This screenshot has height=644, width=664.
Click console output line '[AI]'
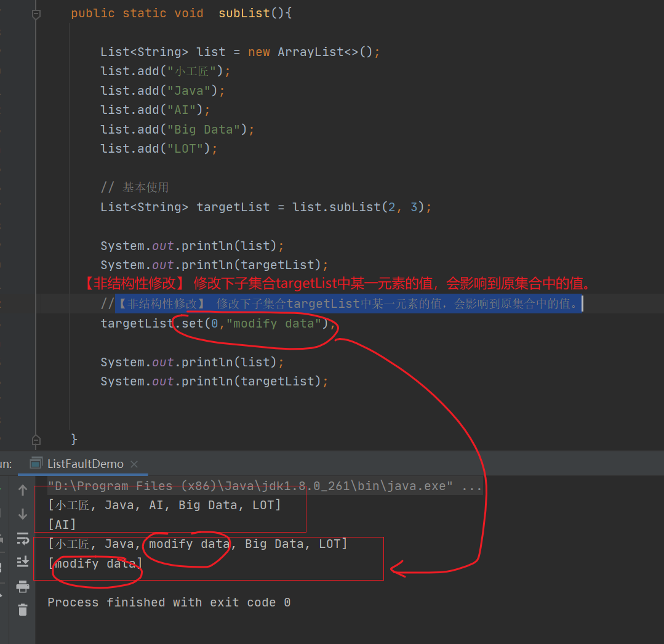coord(62,525)
